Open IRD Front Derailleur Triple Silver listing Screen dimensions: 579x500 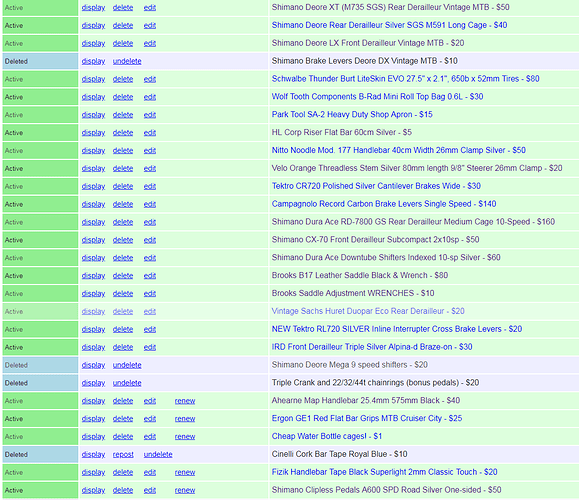pos(372,347)
